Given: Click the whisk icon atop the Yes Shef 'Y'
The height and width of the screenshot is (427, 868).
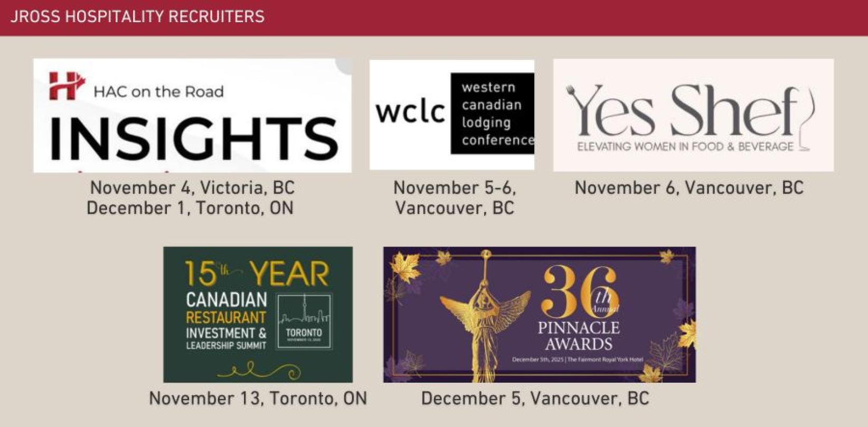Looking at the screenshot, I should [x=571, y=93].
